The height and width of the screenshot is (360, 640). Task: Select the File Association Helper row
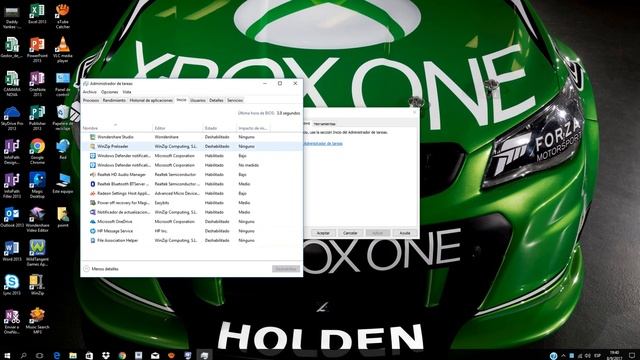[192, 240]
